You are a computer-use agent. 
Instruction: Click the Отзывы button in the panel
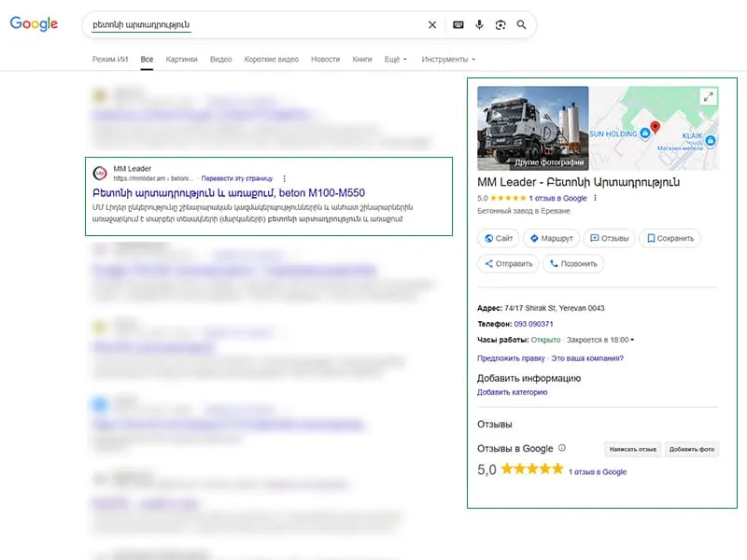pos(610,238)
